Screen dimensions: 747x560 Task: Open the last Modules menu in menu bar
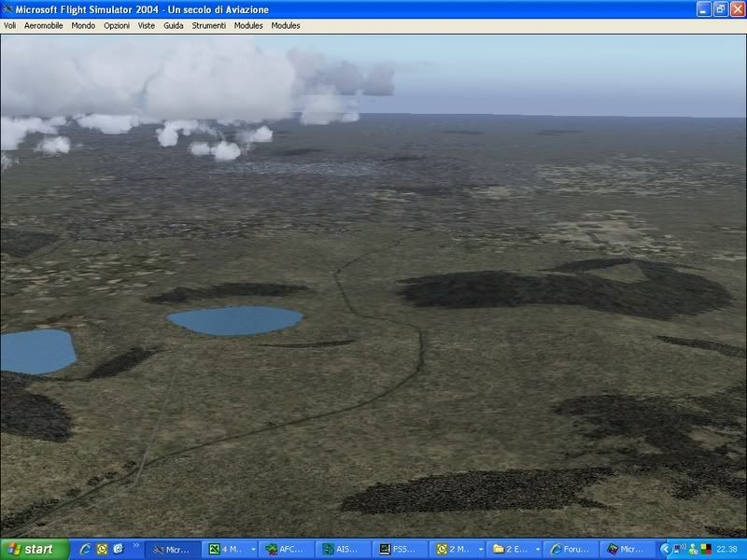point(286,26)
